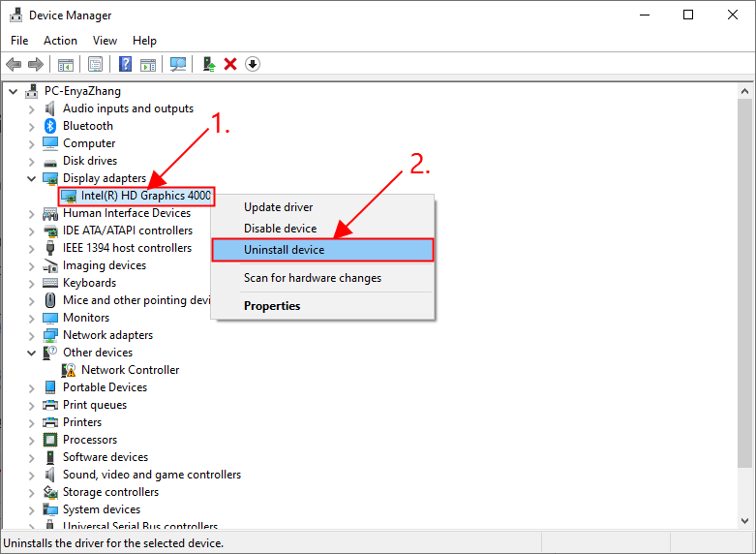
Task: Click the Audio inputs and outputs speaker icon
Action: tap(50, 108)
